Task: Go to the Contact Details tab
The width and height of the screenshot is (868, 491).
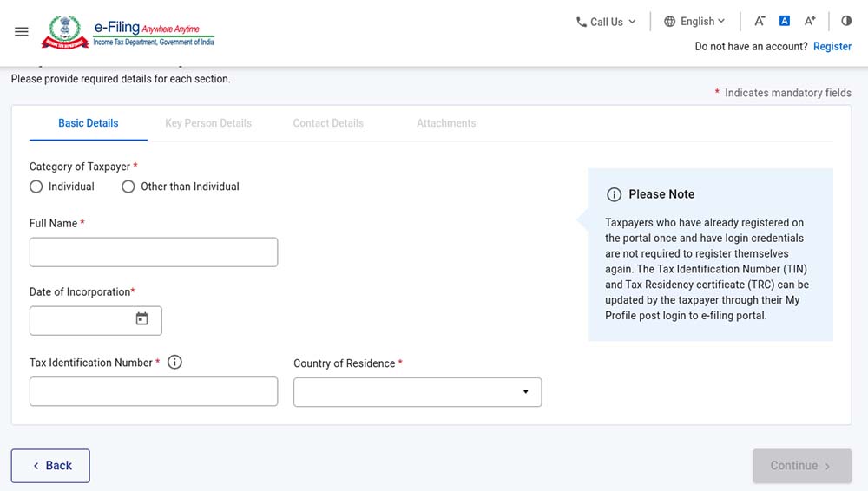Action: 328,123
